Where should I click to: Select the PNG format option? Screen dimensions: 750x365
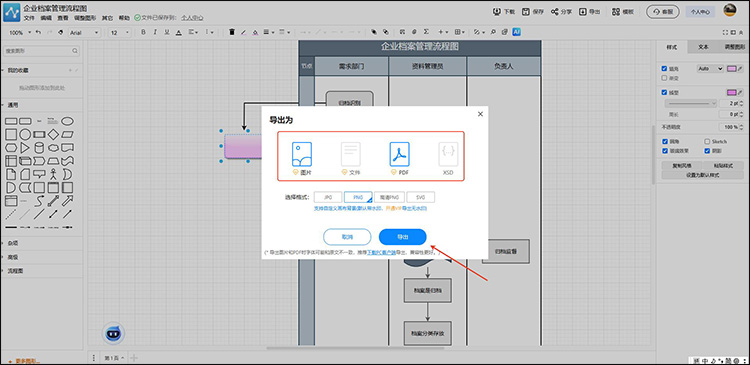tap(358, 197)
